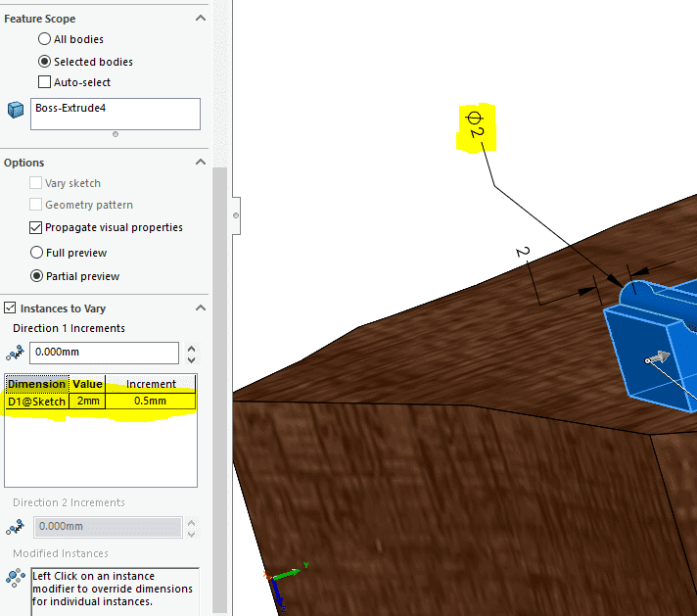Select the Selected bodies radio button

44,62
